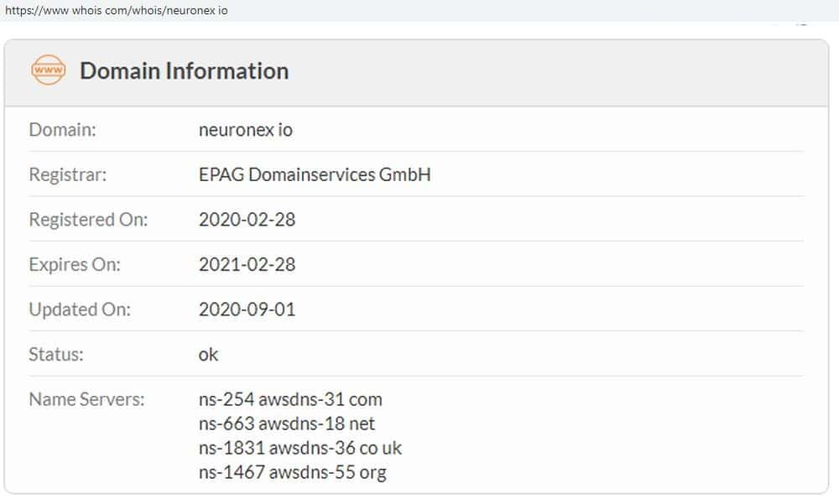Click the ns-1467 awsdns-55 org name server

click(x=292, y=472)
